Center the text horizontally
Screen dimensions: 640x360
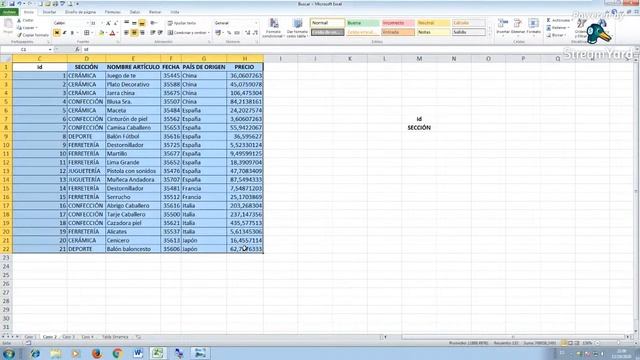point(134,33)
